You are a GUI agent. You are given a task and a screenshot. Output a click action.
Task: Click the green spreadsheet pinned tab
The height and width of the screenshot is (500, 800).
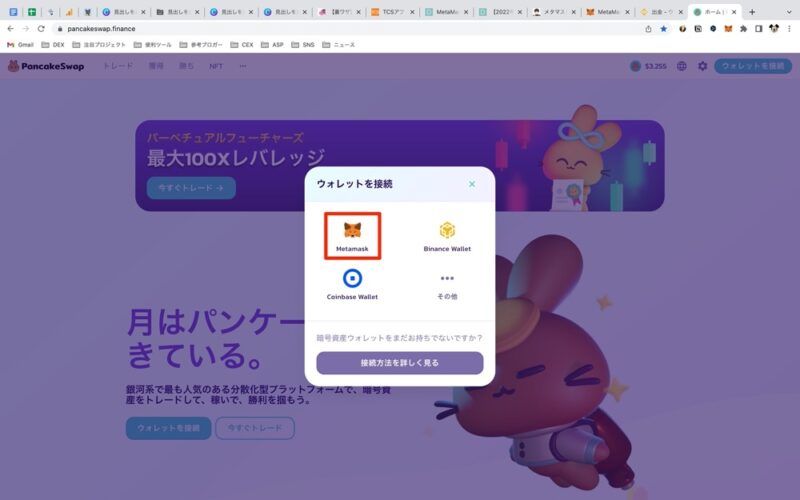coord(32,12)
